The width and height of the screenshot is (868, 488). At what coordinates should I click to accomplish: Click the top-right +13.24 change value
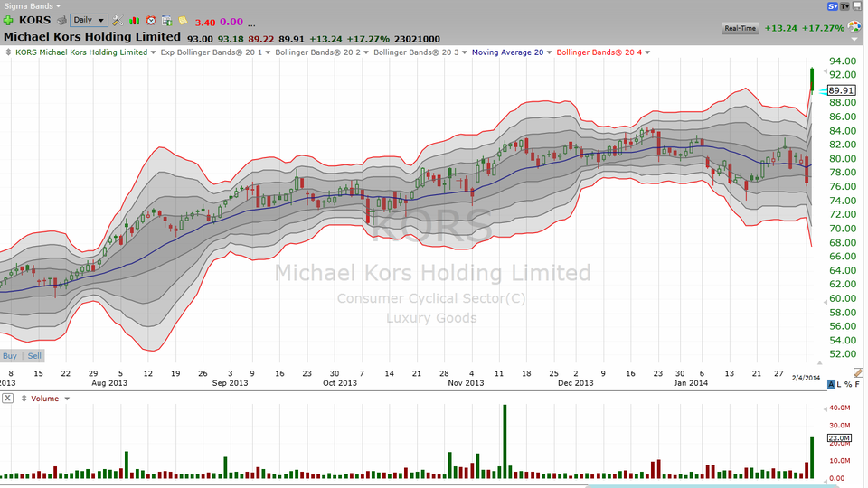pyautogui.click(x=780, y=28)
